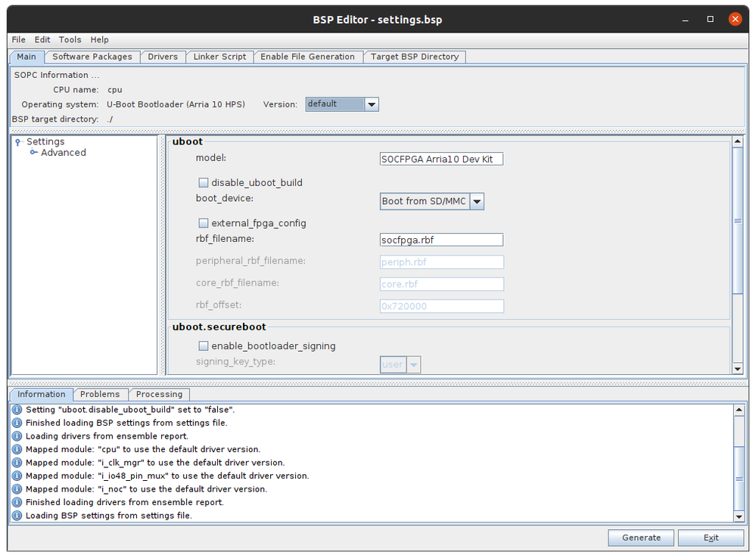Image resolution: width=756 pixels, height=558 pixels.
Task: Select the Settings tree item
Action: [x=45, y=141]
